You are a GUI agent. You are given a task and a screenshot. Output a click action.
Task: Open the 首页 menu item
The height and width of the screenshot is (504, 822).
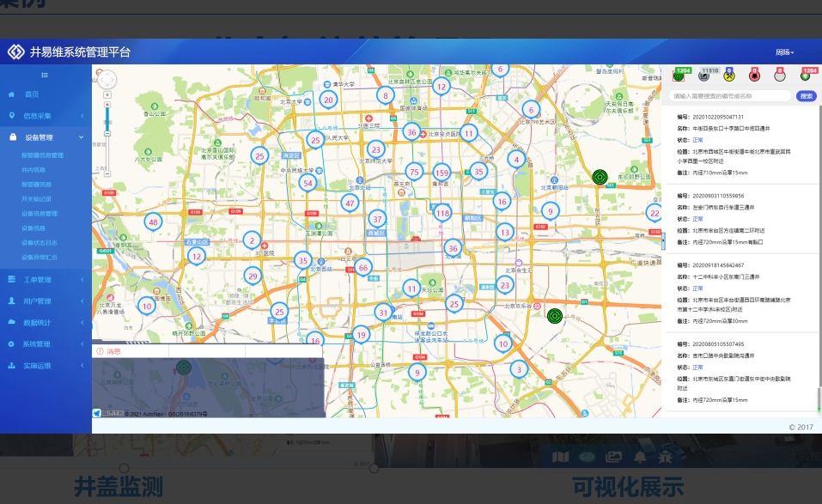pos(32,94)
